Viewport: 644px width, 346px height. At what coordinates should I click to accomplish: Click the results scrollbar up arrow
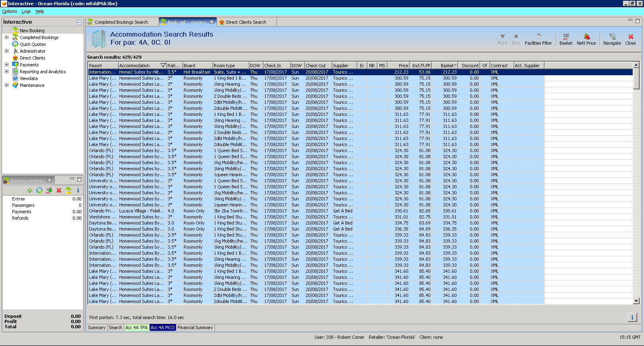pos(636,65)
